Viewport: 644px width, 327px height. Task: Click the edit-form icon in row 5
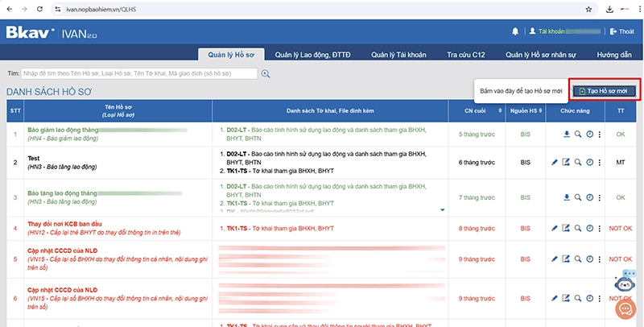pyautogui.click(x=566, y=259)
